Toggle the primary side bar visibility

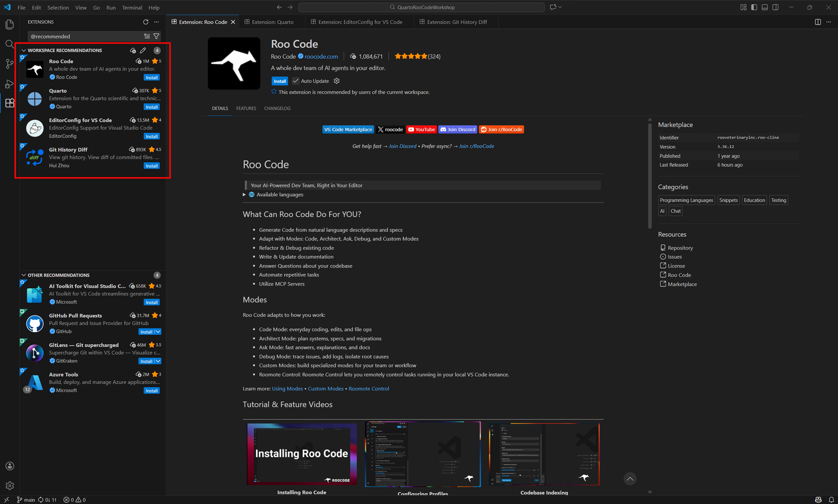(754, 7)
